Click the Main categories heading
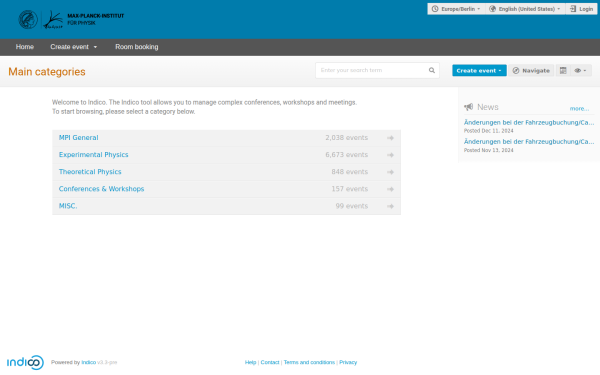 pos(47,72)
